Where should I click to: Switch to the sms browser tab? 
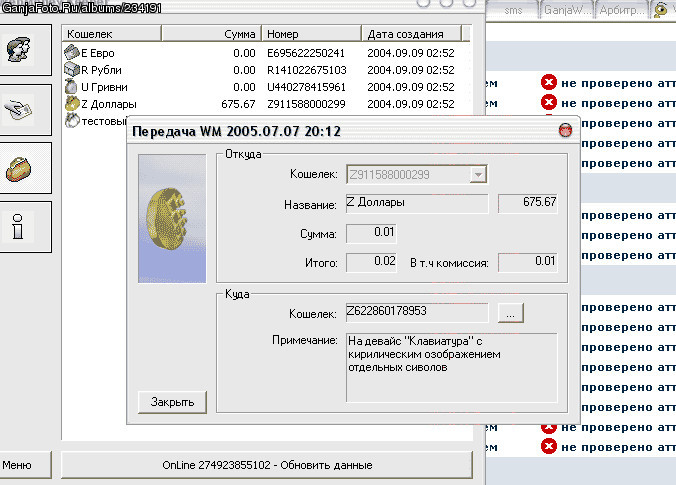(513, 10)
